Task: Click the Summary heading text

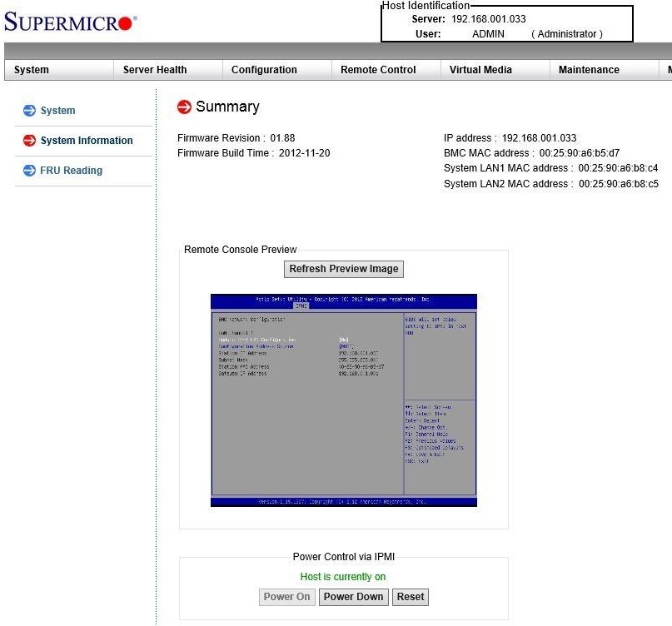Action: pyautogui.click(x=227, y=107)
